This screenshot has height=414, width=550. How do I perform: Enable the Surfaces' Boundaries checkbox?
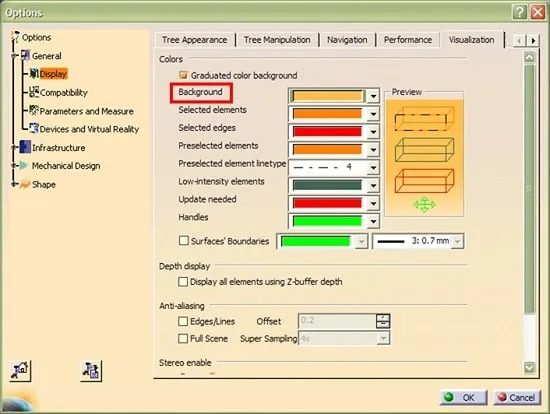click(x=183, y=241)
